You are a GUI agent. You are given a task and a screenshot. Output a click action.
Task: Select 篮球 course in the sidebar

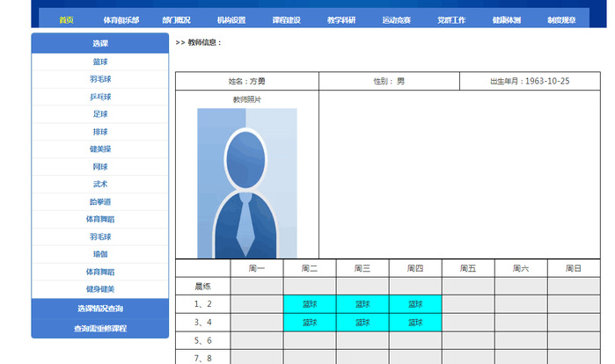coord(100,62)
